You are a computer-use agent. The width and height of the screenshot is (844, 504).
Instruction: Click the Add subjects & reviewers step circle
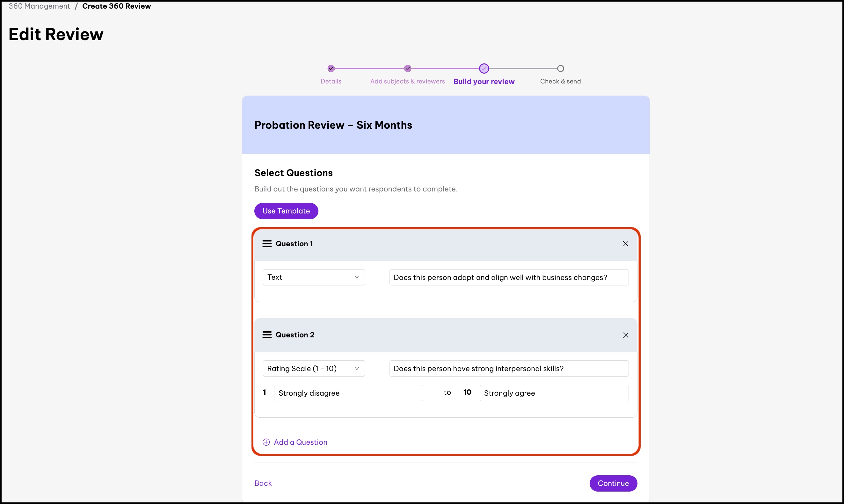pyautogui.click(x=407, y=68)
